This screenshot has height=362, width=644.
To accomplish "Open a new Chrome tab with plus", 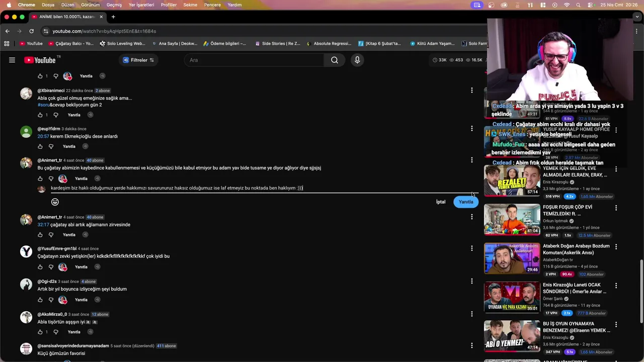I will coord(113,17).
